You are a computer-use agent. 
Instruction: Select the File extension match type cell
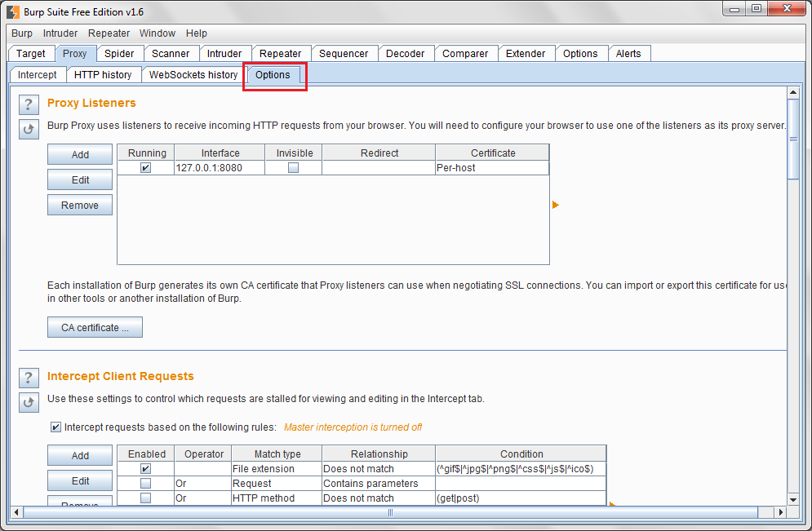coord(277,469)
